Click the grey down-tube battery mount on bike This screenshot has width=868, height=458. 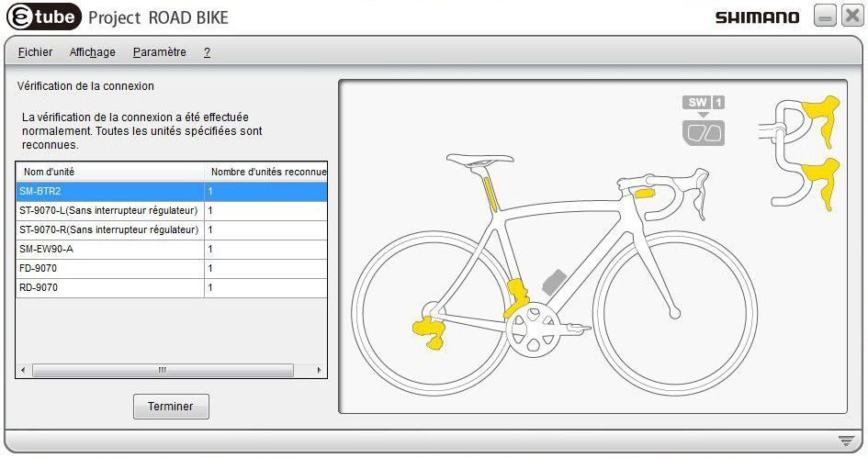point(554,282)
